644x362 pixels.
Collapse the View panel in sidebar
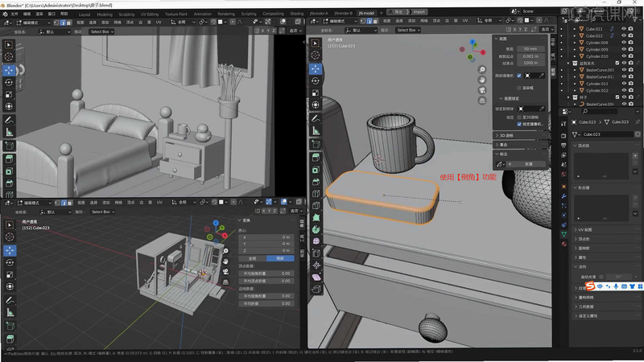coord(496,39)
